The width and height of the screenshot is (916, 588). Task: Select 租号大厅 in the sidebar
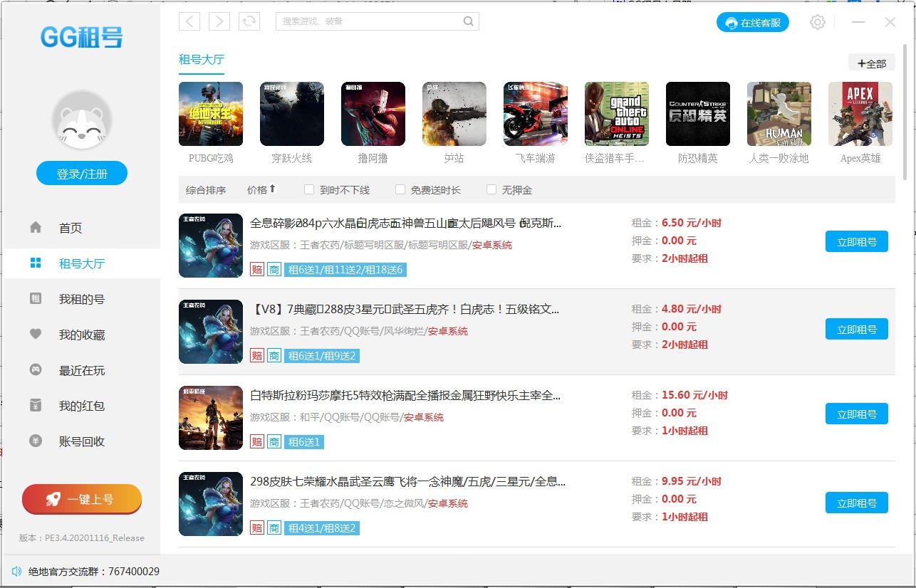coord(82,263)
